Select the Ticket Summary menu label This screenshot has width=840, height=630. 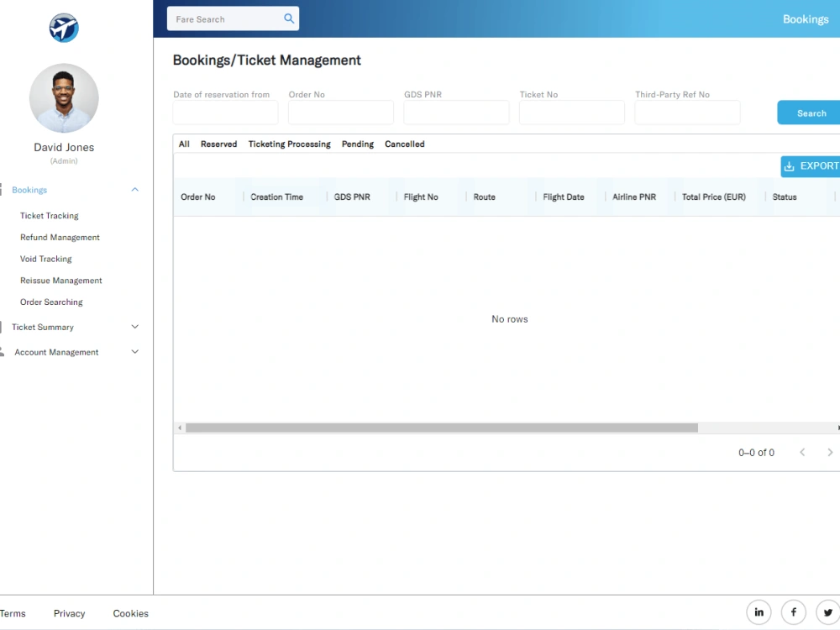pyautogui.click(x=43, y=327)
